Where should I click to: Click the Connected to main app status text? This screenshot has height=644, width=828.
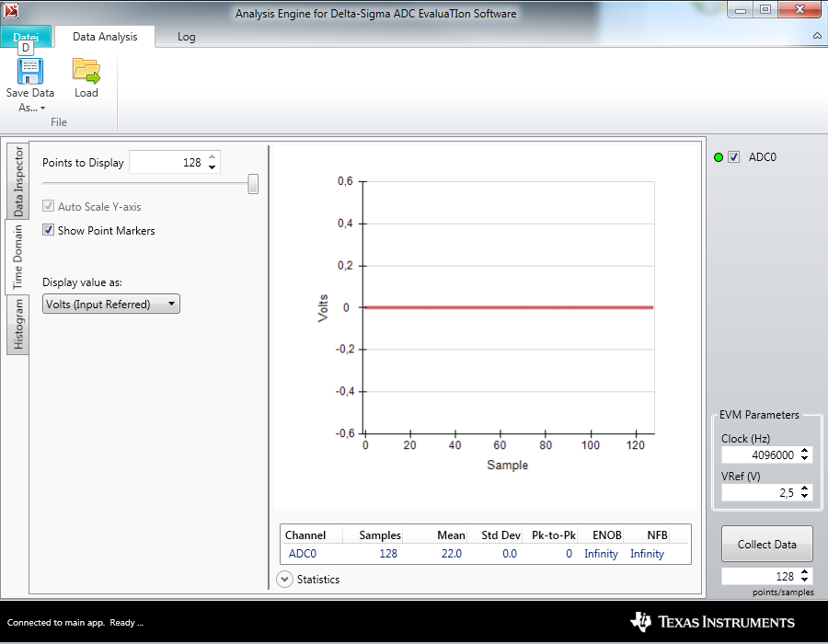click(75, 622)
